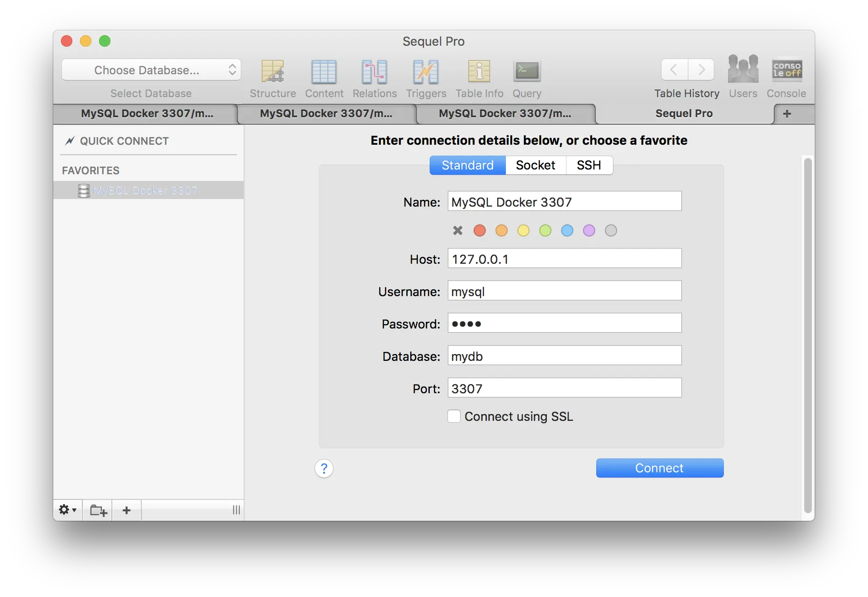Switch to the third MySQL Docker 3307 tab

pyautogui.click(x=505, y=113)
